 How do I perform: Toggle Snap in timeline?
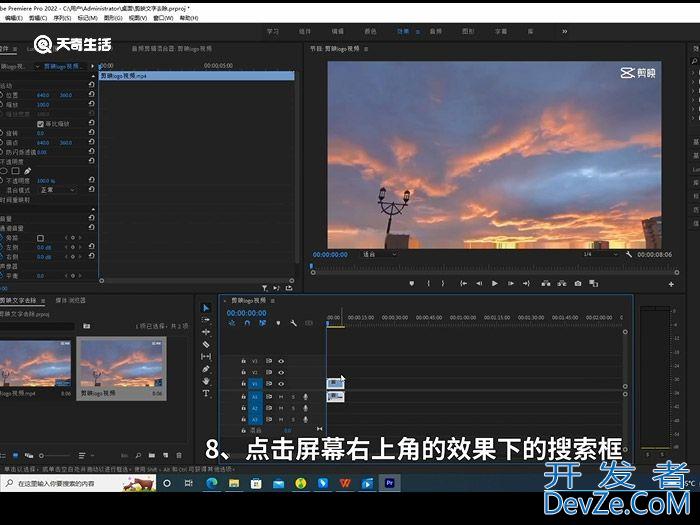[247, 323]
